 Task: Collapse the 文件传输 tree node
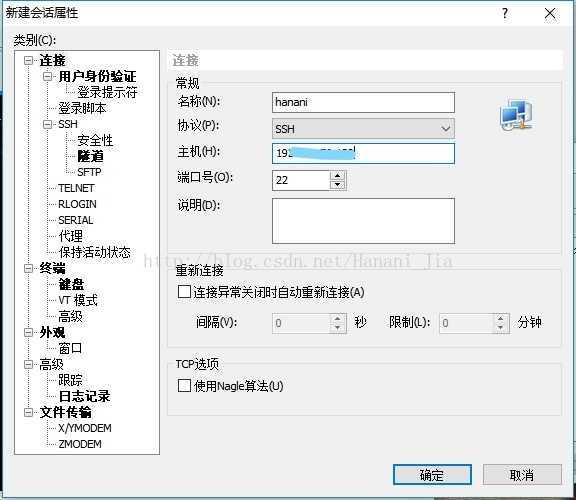pyautogui.click(x=28, y=413)
